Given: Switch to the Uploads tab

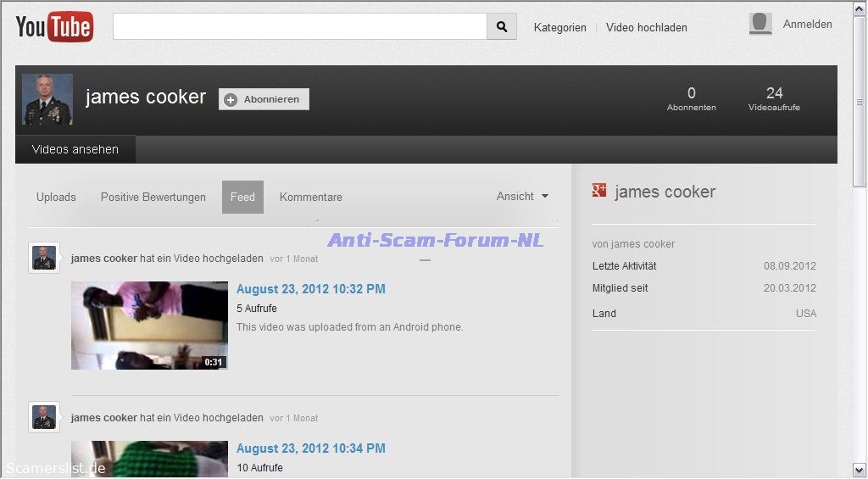Looking at the screenshot, I should tap(56, 198).
